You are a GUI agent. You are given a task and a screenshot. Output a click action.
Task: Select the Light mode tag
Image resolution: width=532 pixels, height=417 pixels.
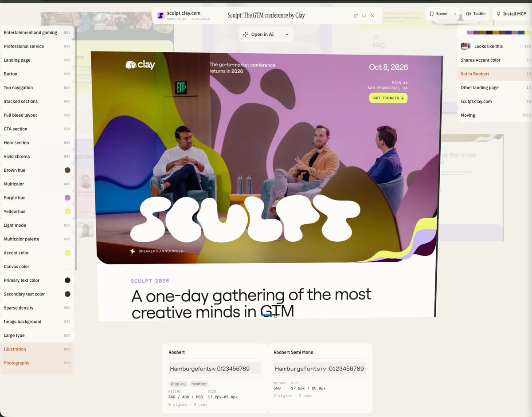37,225
